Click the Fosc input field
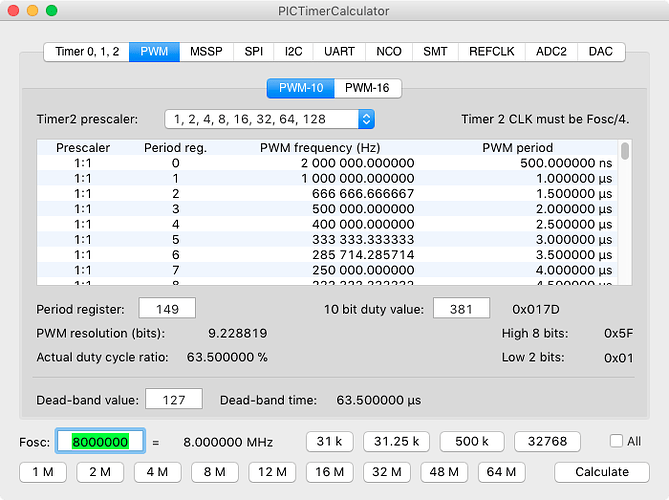The image size is (669, 500). pos(99,441)
